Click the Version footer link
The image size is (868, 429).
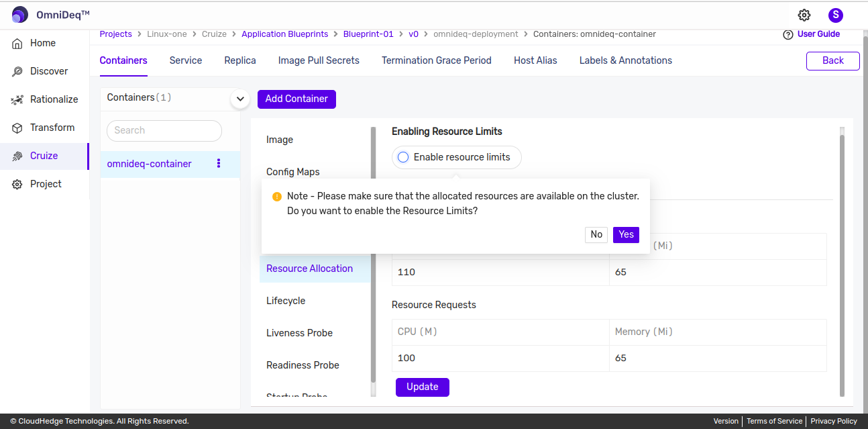[x=726, y=421]
